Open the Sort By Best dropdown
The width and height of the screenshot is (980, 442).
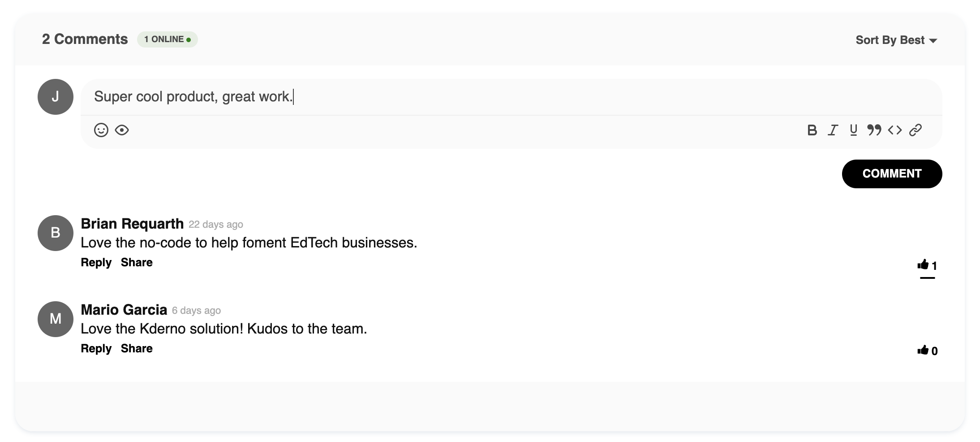tap(890, 40)
